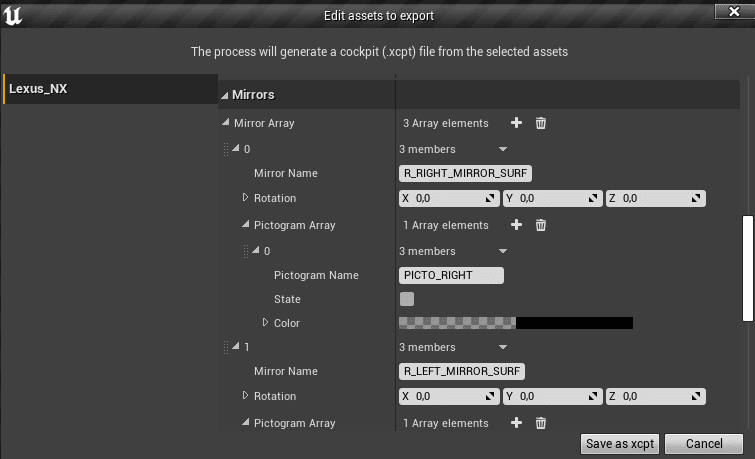Open dropdown for pictogram element 0 members

tap(503, 251)
